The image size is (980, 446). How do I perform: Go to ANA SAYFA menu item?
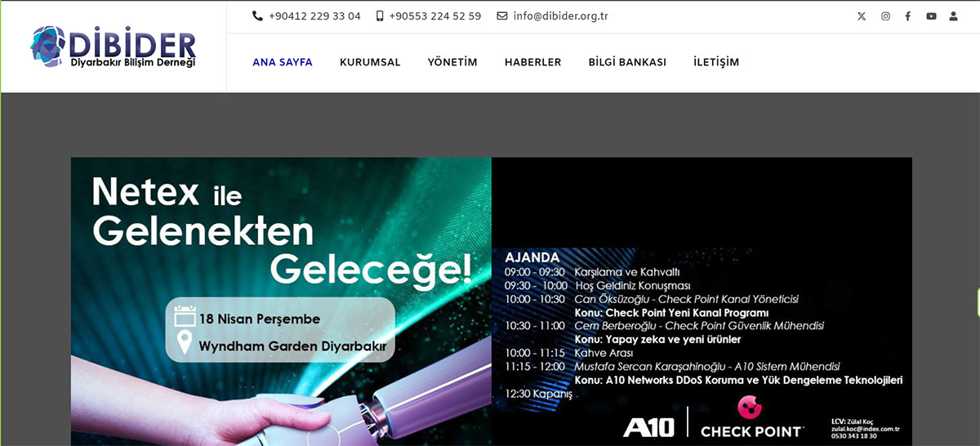point(283,62)
